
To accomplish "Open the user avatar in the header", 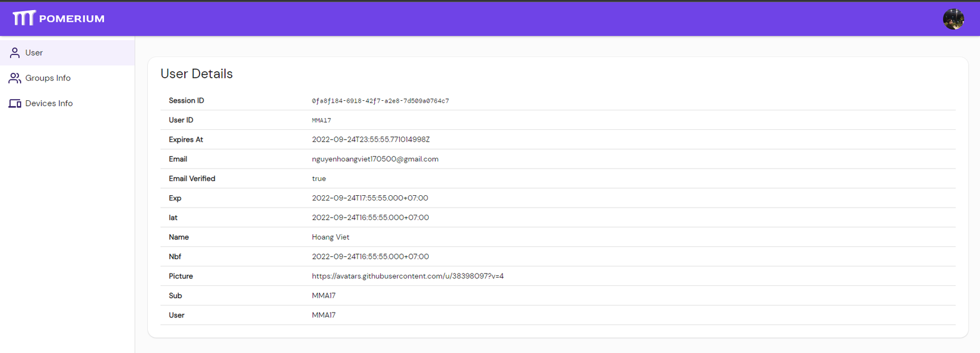I will coord(953,19).
